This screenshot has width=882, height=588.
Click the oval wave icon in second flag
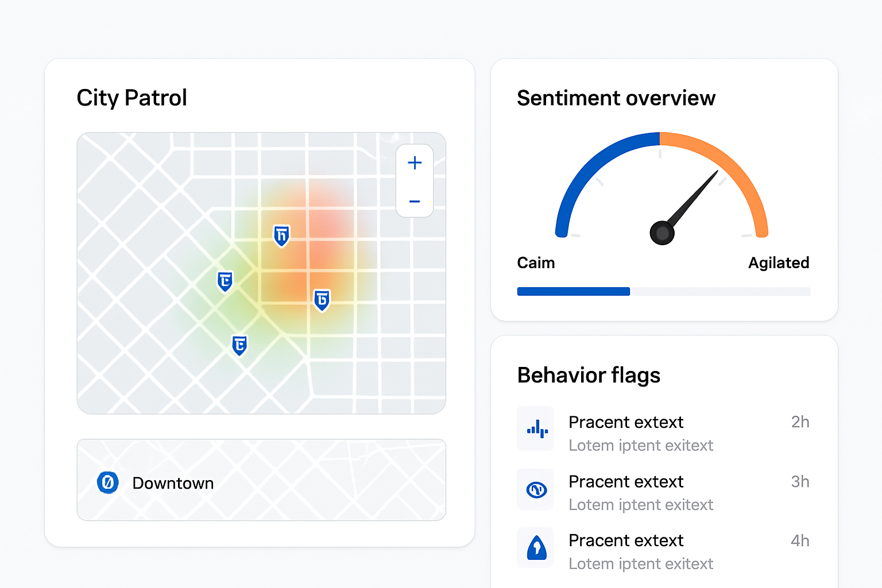(x=536, y=490)
